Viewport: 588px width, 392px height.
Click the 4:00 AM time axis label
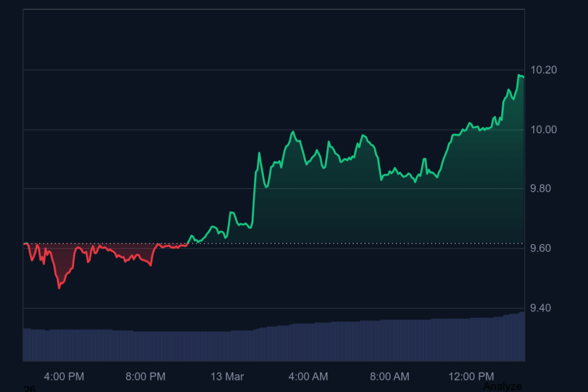(x=308, y=377)
